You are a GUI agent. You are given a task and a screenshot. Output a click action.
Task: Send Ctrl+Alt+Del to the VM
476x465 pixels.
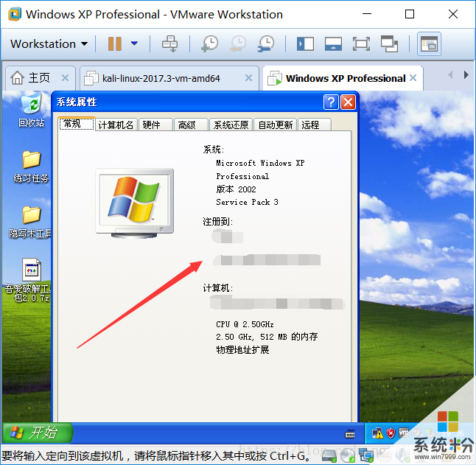[169, 43]
